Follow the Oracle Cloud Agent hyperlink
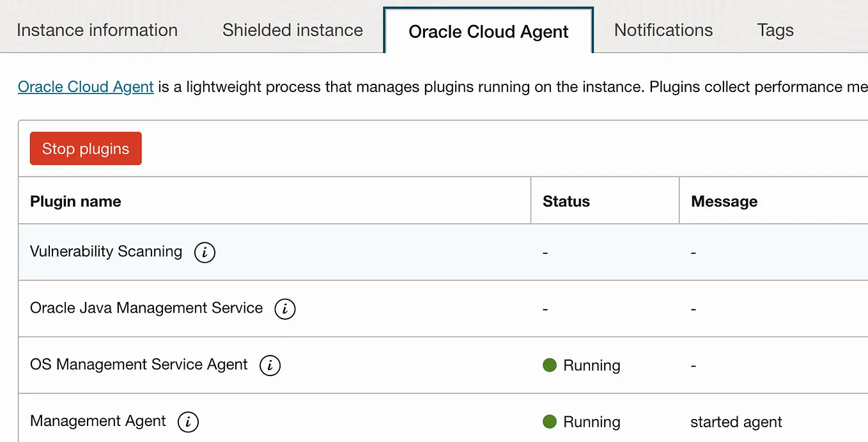 point(86,87)
